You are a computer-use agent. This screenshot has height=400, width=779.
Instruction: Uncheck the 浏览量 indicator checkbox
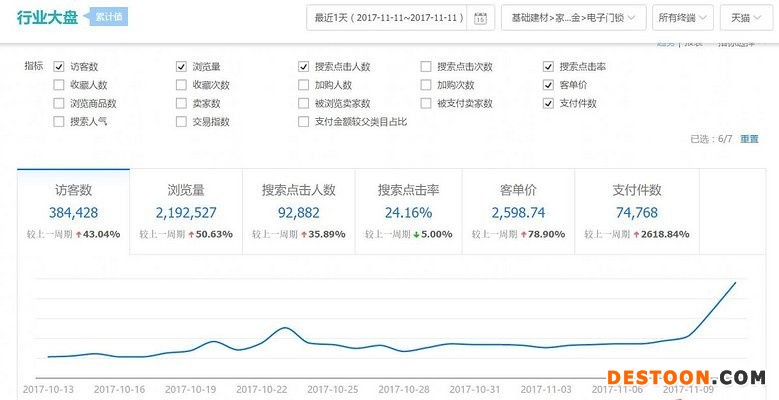181,67
